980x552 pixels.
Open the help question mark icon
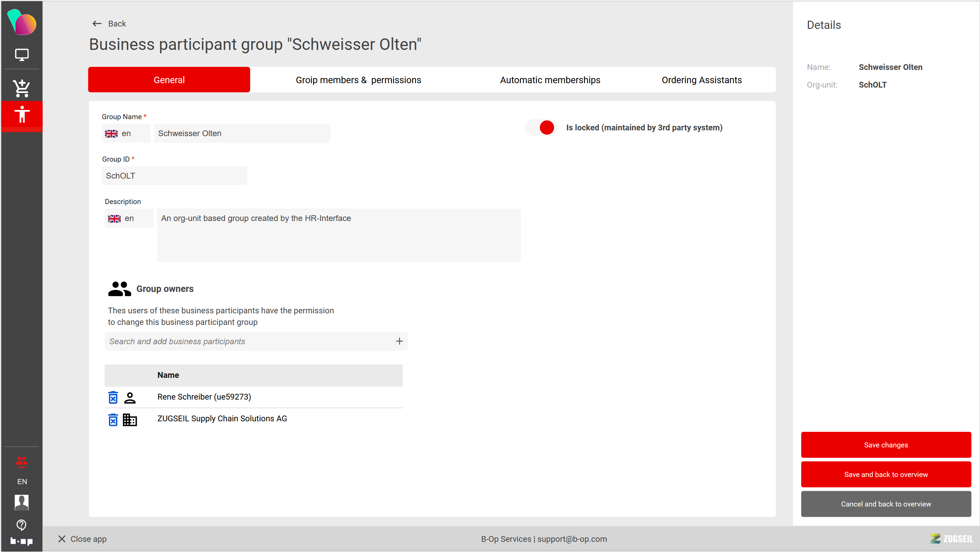(22, 525)
